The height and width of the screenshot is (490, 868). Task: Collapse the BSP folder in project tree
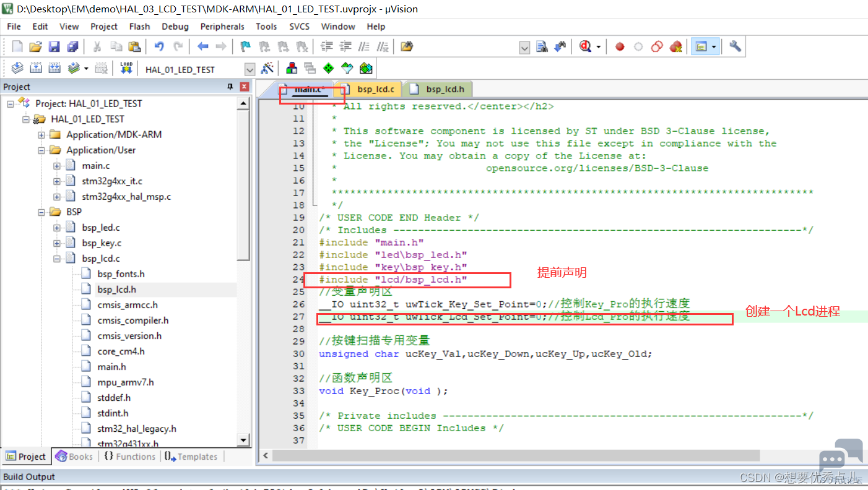click(x=41, y=212)
